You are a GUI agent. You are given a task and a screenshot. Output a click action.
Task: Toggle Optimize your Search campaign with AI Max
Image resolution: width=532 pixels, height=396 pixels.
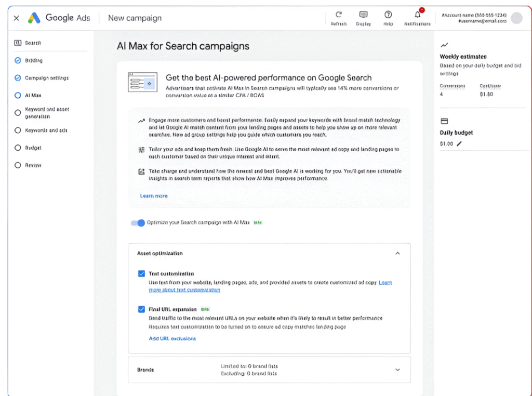[138, 223]
